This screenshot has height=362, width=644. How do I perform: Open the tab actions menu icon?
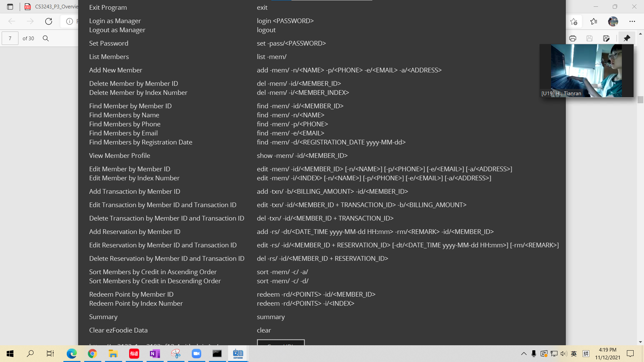point(10,6)
